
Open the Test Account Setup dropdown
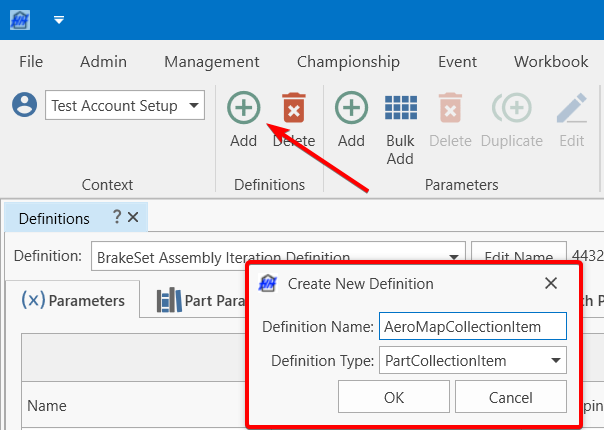194,105
